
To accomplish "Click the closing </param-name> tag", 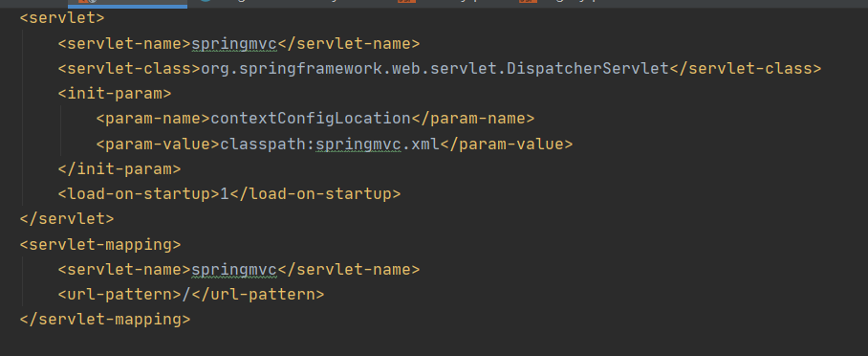I will point(473,118).
